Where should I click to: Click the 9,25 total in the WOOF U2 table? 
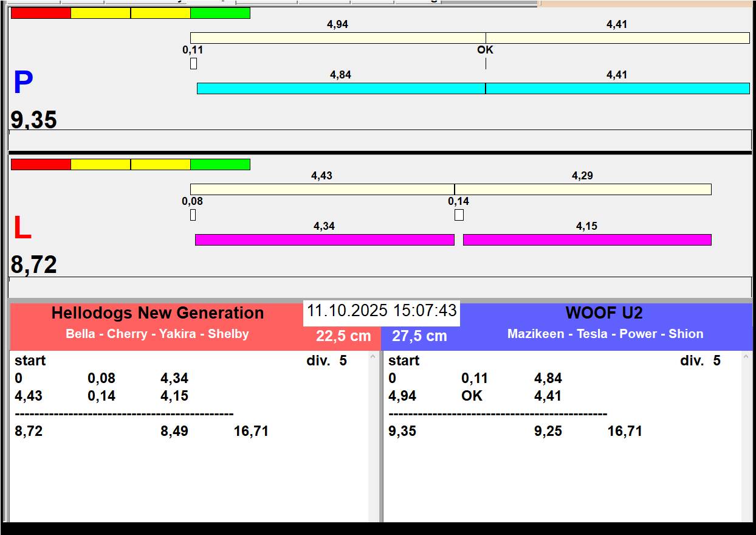[x=548, y=431]
